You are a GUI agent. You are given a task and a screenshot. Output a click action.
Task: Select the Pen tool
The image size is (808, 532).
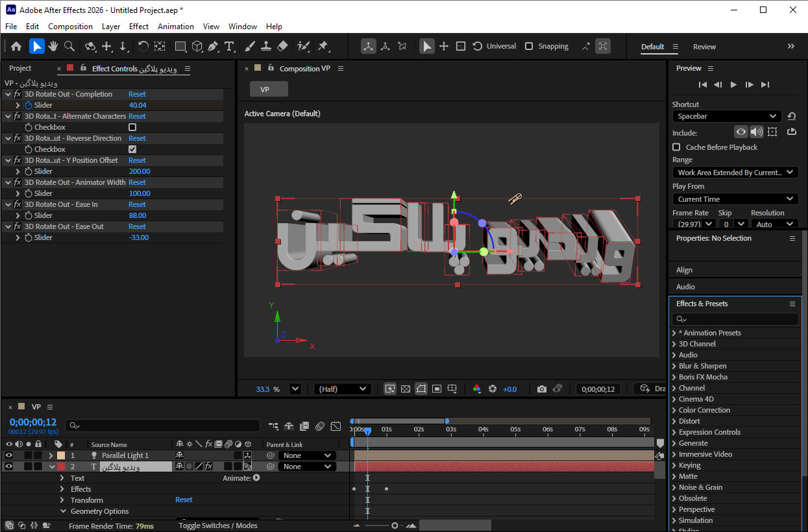[213, 46]
